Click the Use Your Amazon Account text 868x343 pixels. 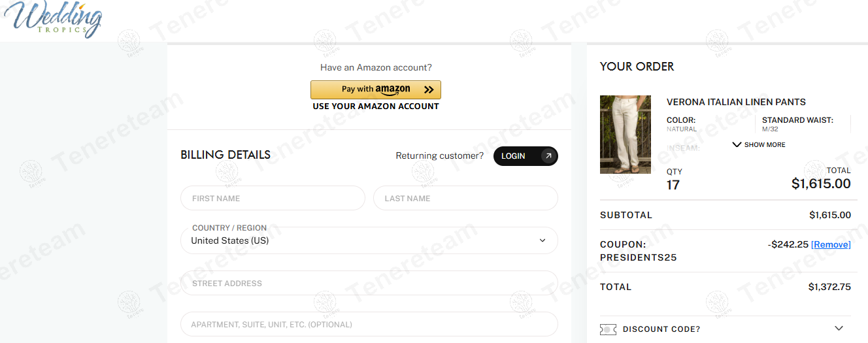(376, 106)
